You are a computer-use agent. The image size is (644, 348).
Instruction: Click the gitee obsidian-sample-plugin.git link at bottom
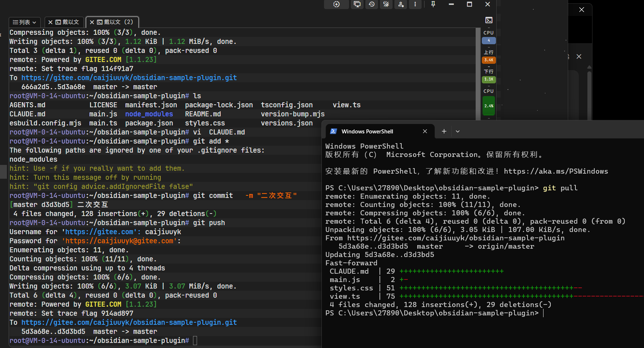pos(129,322)
